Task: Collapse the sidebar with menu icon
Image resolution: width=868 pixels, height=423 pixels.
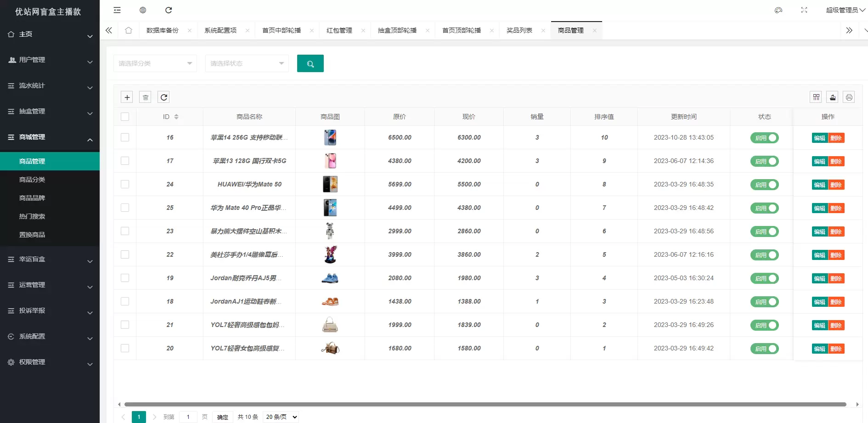Action: coord(117,10)
